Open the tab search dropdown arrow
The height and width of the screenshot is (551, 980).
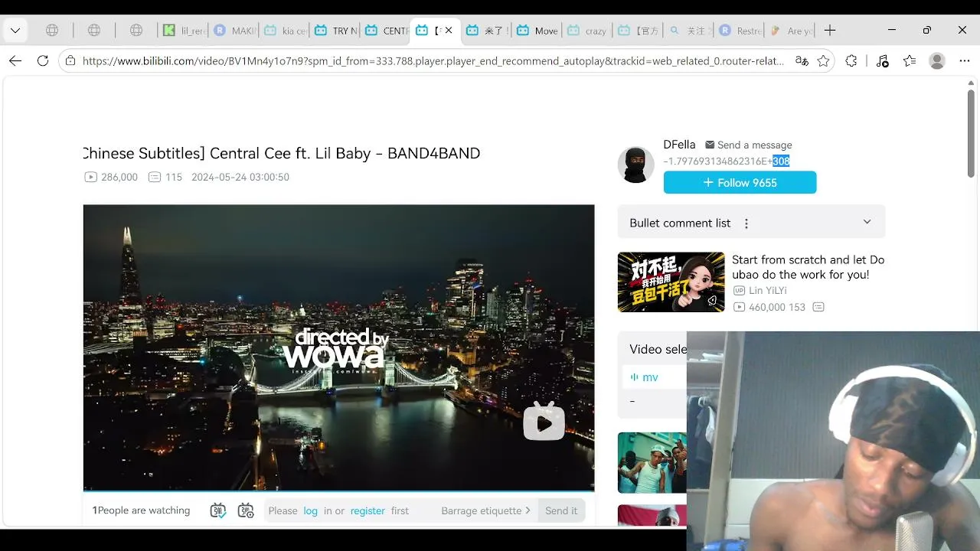[15, 31]
